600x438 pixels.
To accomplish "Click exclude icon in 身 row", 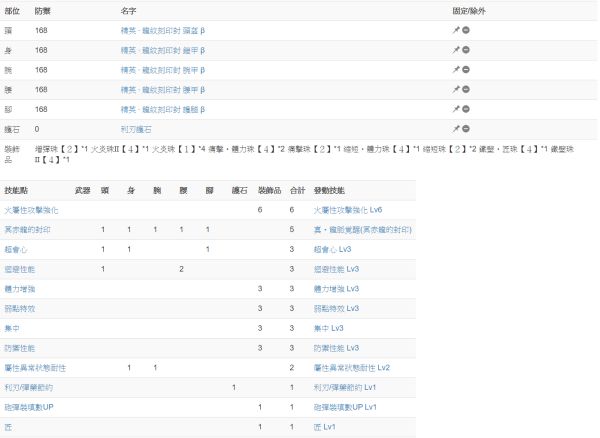I will [466, 51].
